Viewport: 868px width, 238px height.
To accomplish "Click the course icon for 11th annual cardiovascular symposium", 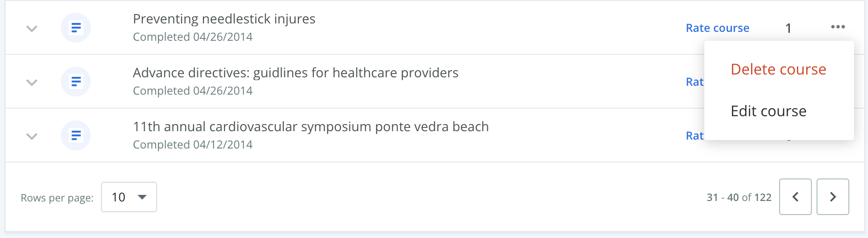I will 76,135.
